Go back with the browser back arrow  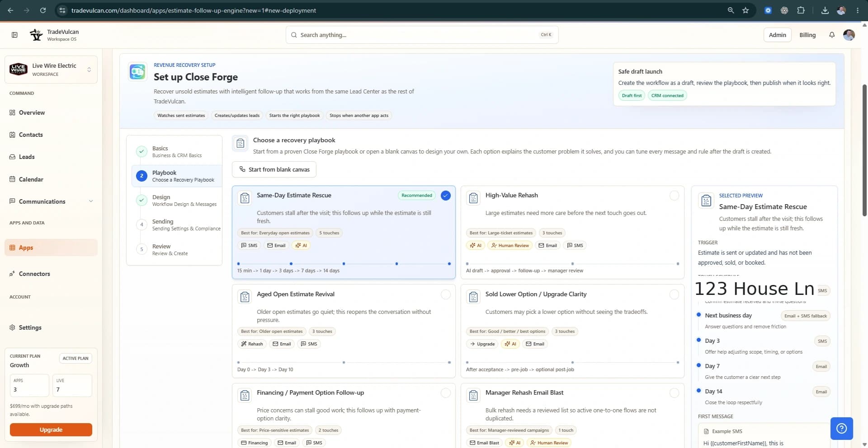point(10,10)
